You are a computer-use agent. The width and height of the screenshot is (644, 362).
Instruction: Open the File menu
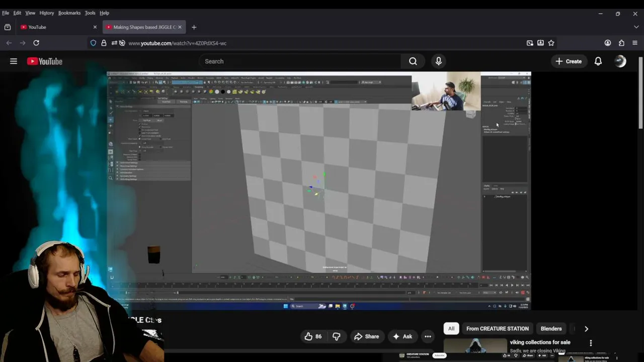coord(6,13)
